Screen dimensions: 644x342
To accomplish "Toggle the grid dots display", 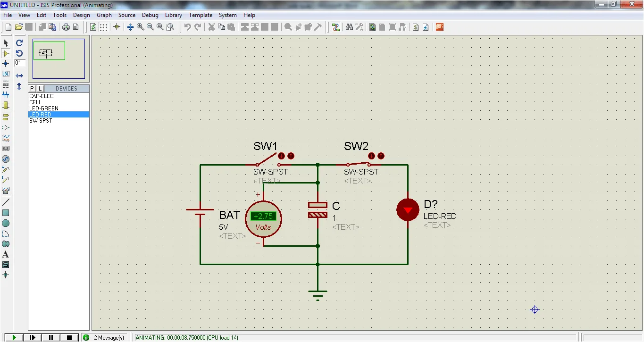I will click(x=103, y=27).
